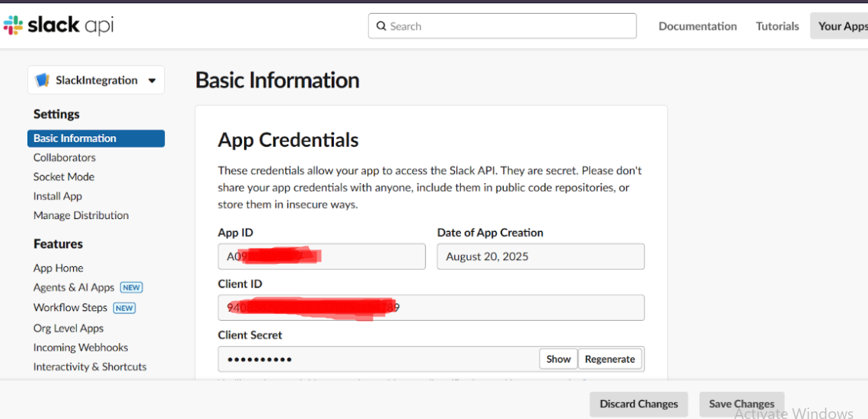Click the App Credentials heading
Viewport: 868px width, 419px height.
click(288, 140)
